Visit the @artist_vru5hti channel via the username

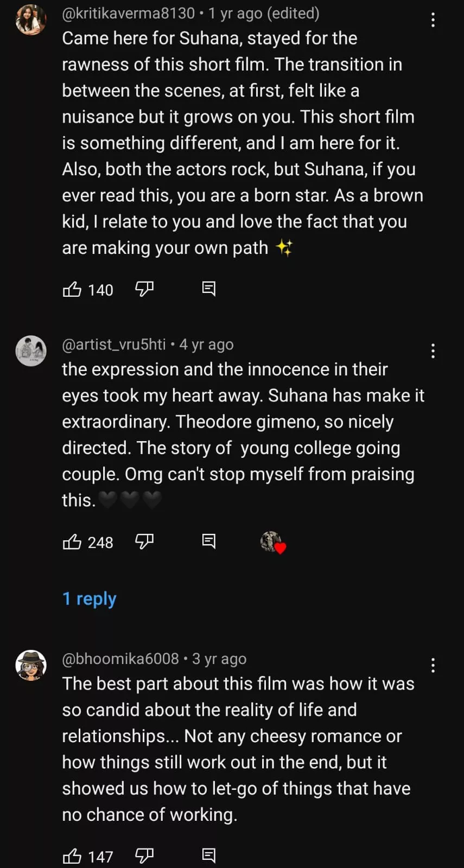point(114,344)
